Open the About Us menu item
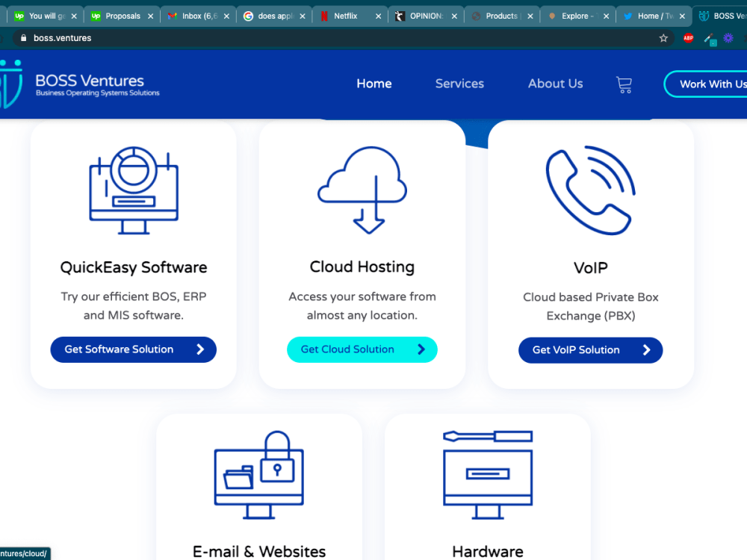Screen dimensions: 747x560 pos(555,84)
